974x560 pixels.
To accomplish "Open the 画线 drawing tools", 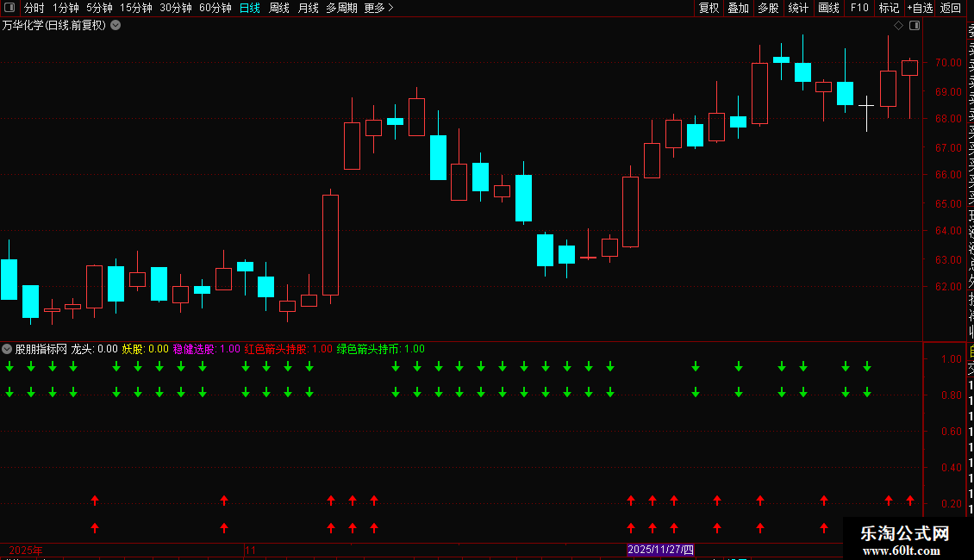I will 828,8.
